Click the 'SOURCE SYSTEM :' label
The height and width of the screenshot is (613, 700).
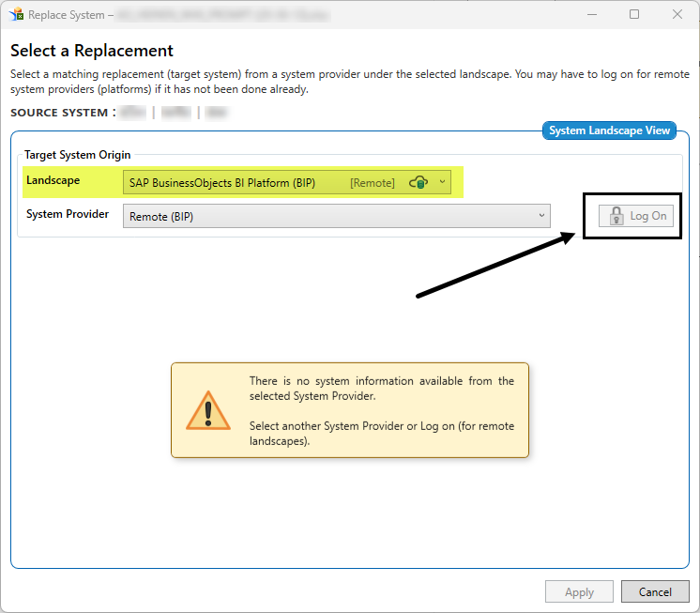64,113
